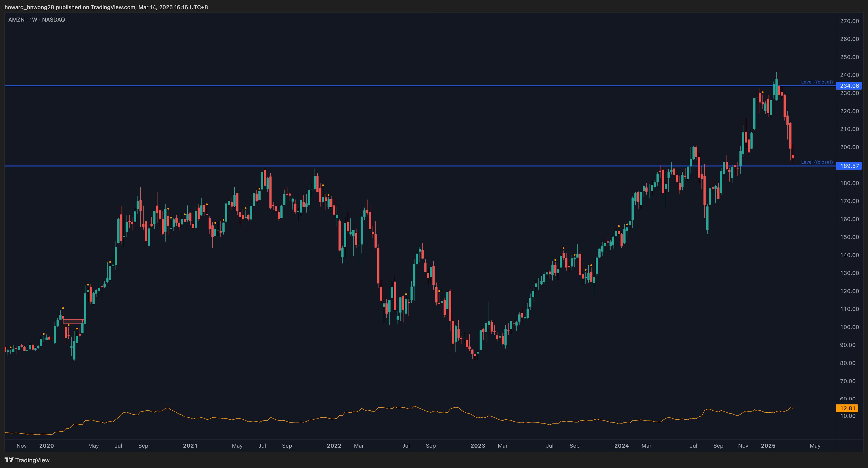Click the orange 12.81 indicator value tag
This screenshot has width=868, height=468.
[847, 408]
